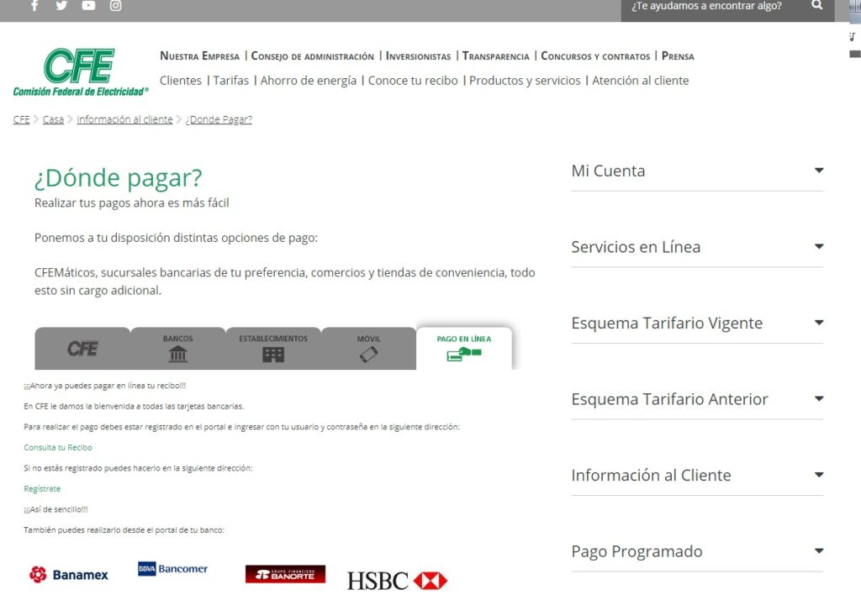This screenshot has width=861, height=616.
Task: Click the HSBC bank logo
Action: (x=397, y=580)
